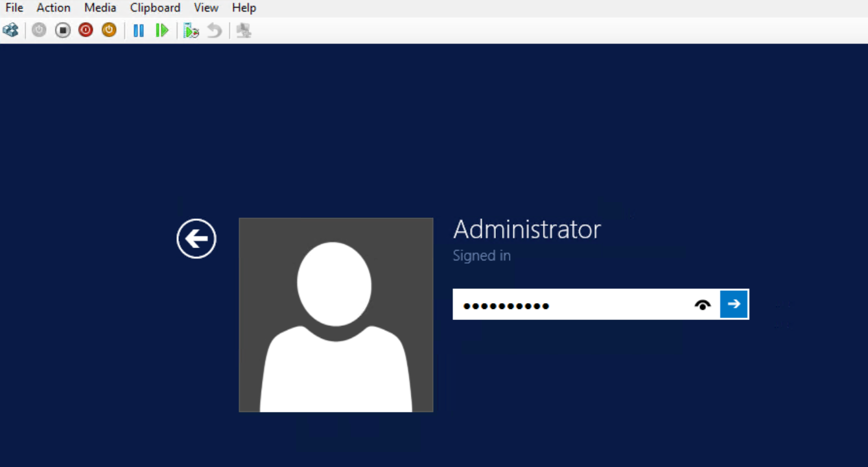Open the View menu
Image resolution: width=868 pixels, height=467 pixels.
click(205, 8)
